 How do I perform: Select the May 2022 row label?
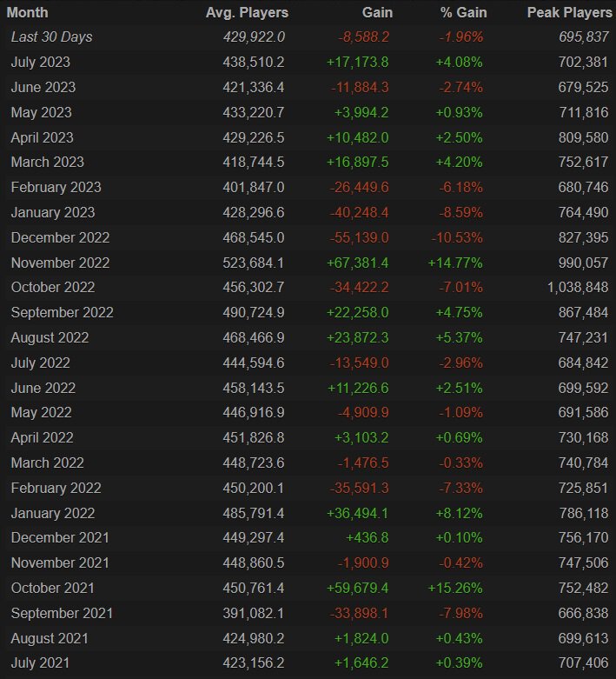coord(41,412)
